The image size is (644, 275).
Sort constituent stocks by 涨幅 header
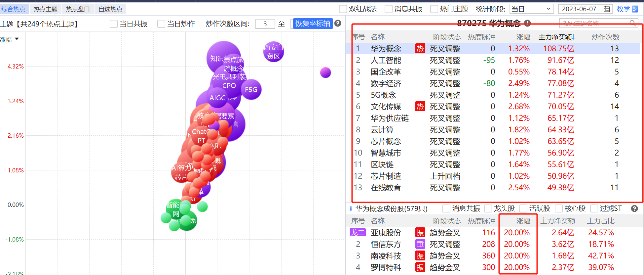pyautogui.click(x=523, y=221)
